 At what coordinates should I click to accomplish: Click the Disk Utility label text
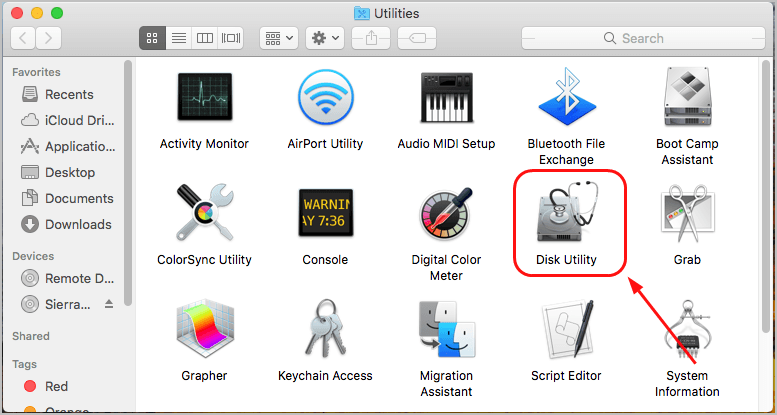(566, 260)
